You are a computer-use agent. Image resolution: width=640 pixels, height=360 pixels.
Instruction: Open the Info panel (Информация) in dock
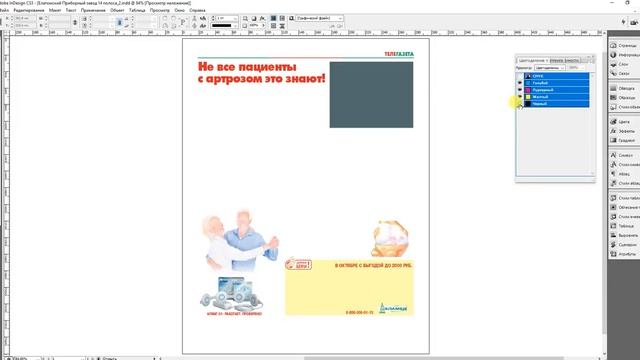click(613, 55)
